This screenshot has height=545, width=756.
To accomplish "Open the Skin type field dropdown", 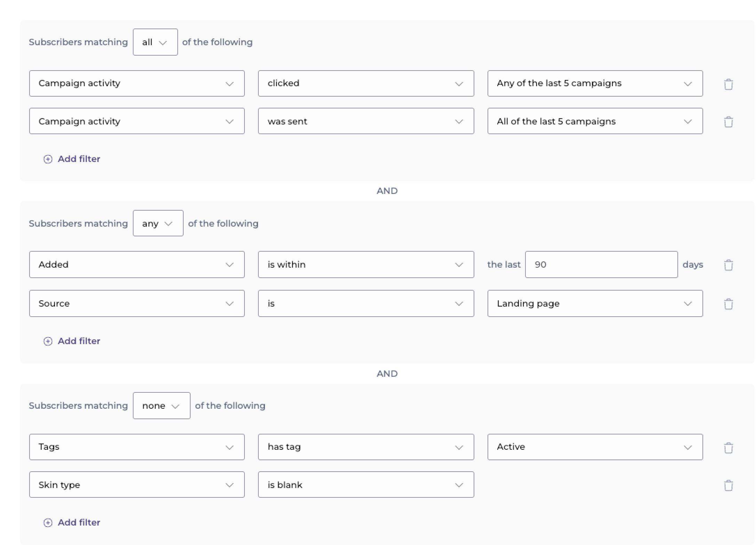I will pyautogui.click(x=137, y=485).
